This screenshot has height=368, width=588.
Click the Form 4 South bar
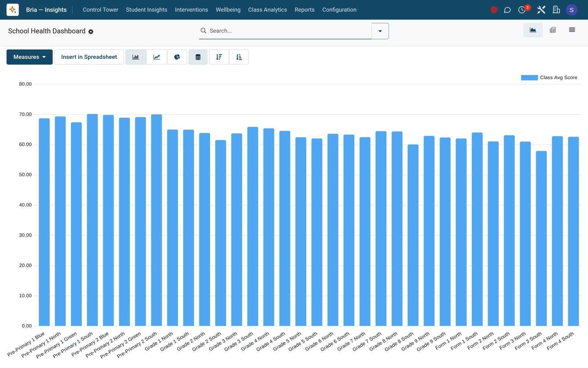pos(573,231)
